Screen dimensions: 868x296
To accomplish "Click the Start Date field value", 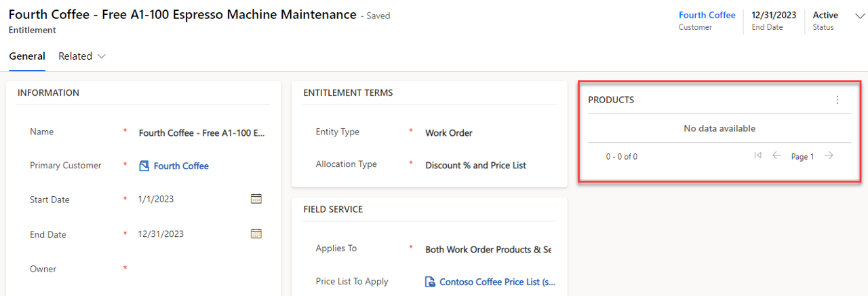I will 156,199.
